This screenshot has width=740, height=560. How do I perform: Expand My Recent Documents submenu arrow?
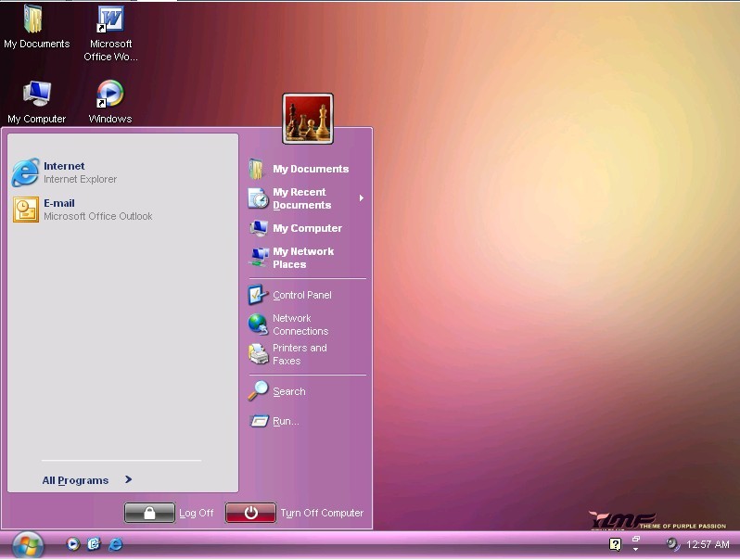361,198
